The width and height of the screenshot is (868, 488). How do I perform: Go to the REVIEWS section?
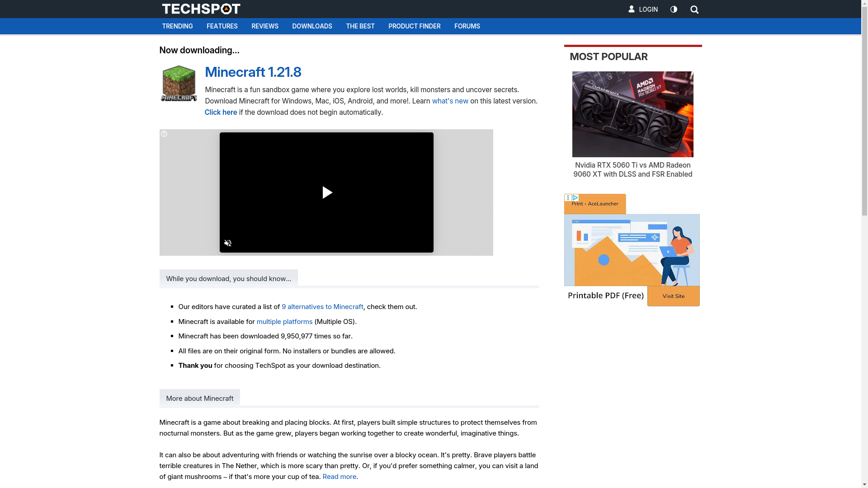[265, 26]
